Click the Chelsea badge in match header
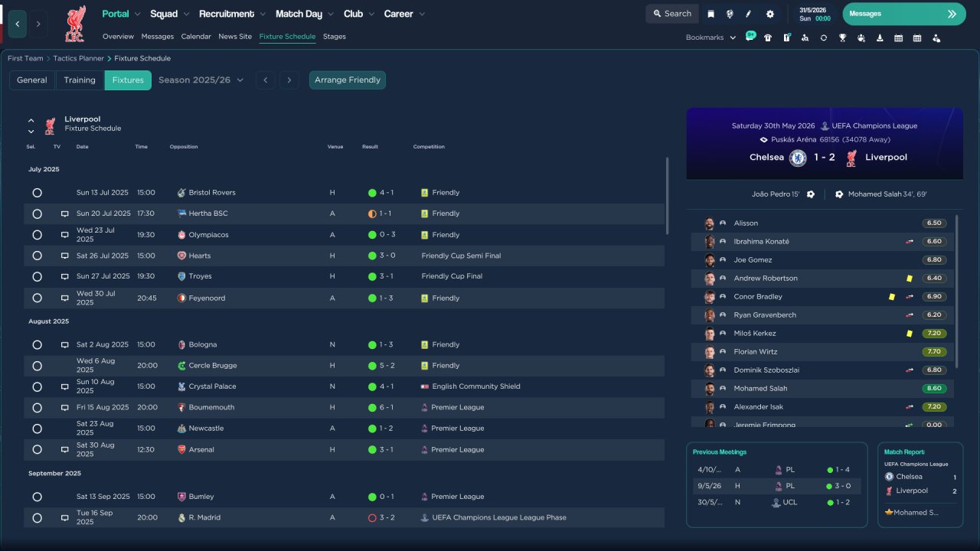This screenshot has width=980, height=551. pos(799,158)
